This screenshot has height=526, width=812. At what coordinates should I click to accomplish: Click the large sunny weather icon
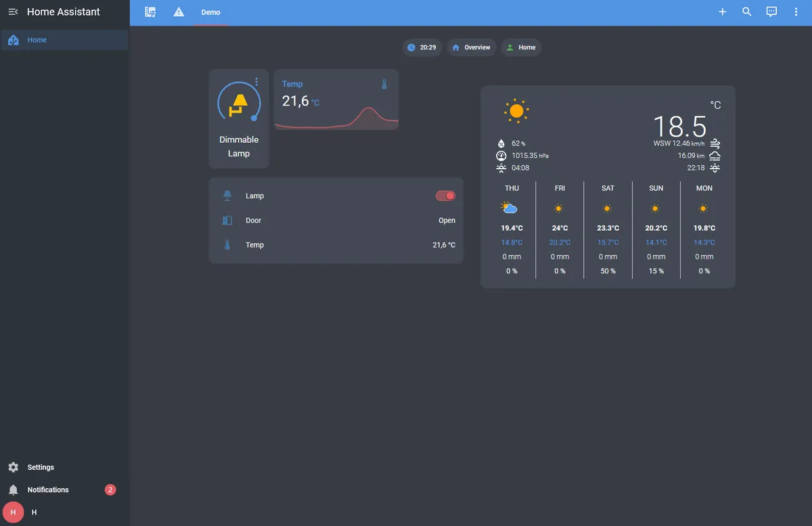point(516,110)
